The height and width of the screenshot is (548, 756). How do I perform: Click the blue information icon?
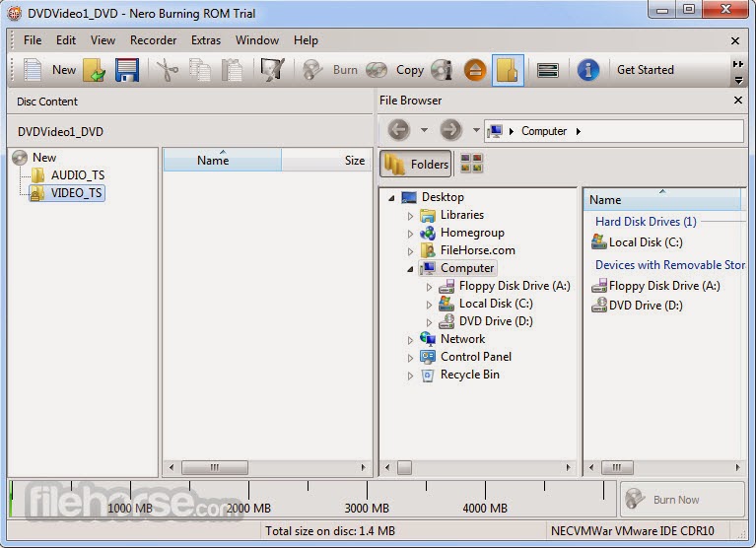click(587, 70)
